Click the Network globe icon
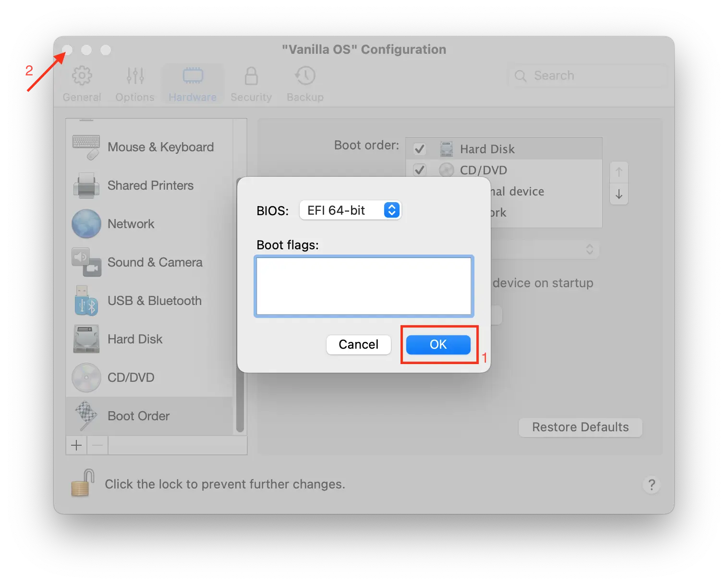The height and width of the screenshot is (585, 728). (x=86, y=224)
